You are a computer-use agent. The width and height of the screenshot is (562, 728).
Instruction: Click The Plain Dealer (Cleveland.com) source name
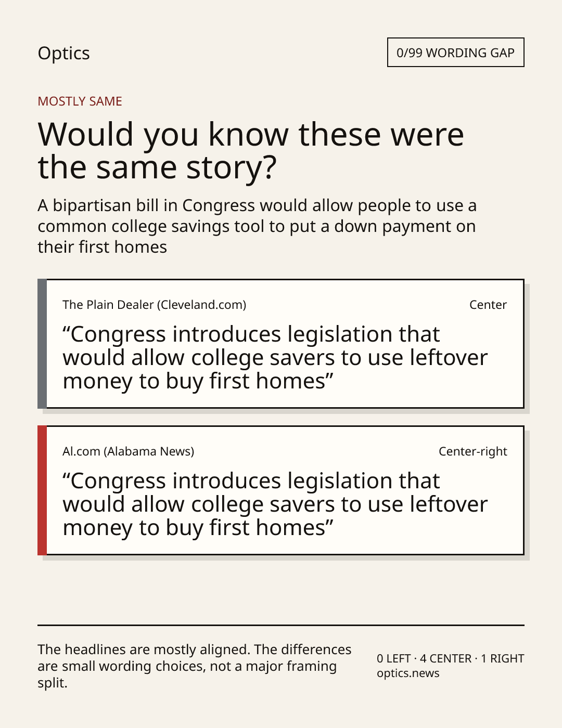(x=154, y=305)
